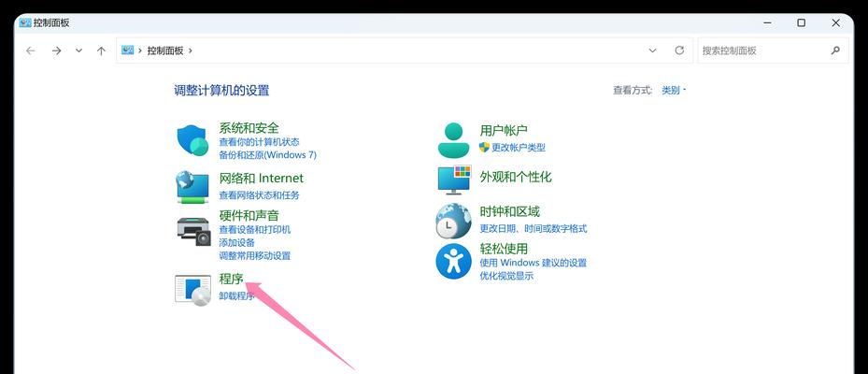
Task: Click the search magnifier icon
Action: [x=835, y=50]
